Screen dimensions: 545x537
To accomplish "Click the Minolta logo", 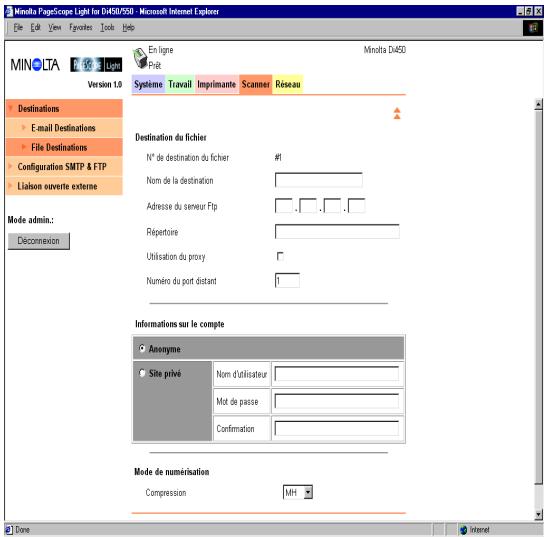I will (x=35, y=65).
